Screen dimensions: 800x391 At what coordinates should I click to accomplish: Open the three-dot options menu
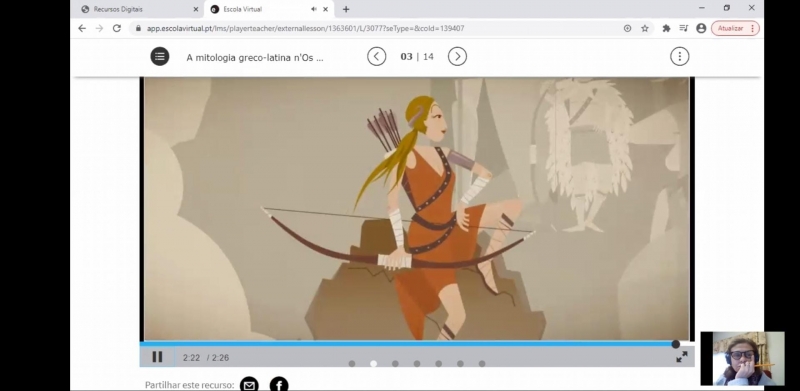click(x=679, y=57)
